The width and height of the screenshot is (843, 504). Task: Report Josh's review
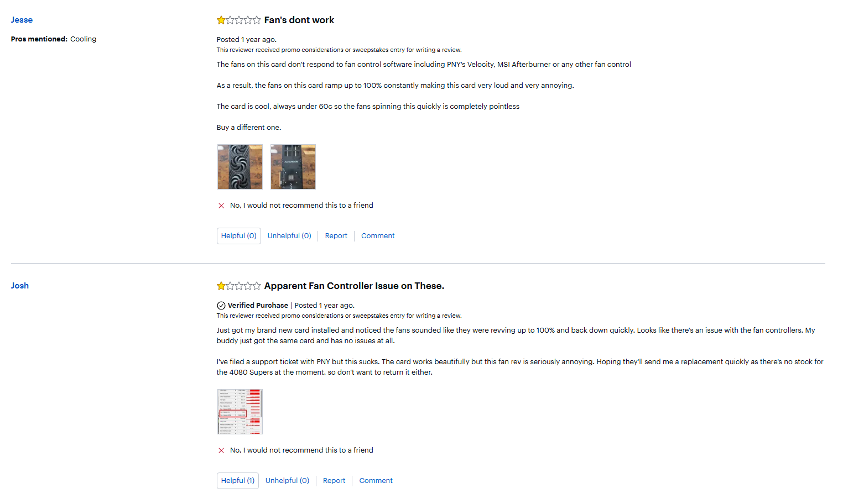click(334, 481)
